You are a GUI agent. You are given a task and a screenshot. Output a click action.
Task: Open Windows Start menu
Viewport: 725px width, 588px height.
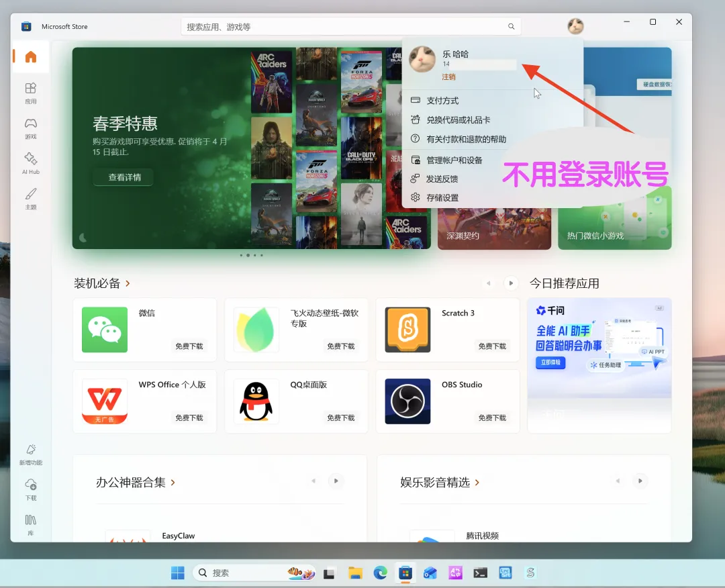click(x=177, y=573)
